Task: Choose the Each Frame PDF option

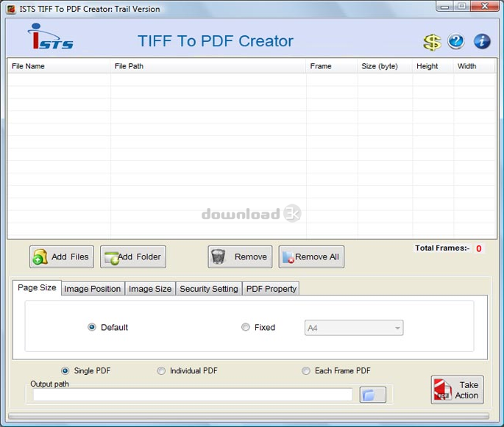Action: (x=306, y=371)
